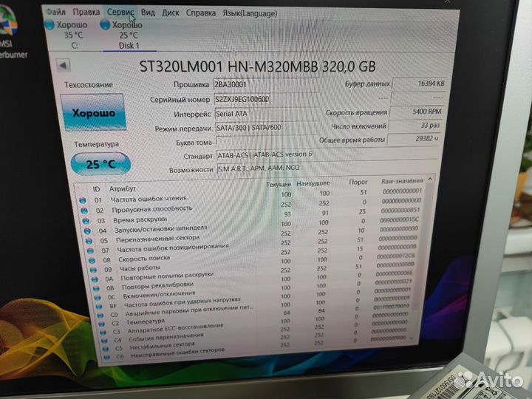Click the Число включений value 33 раз

tap(415, 126)
